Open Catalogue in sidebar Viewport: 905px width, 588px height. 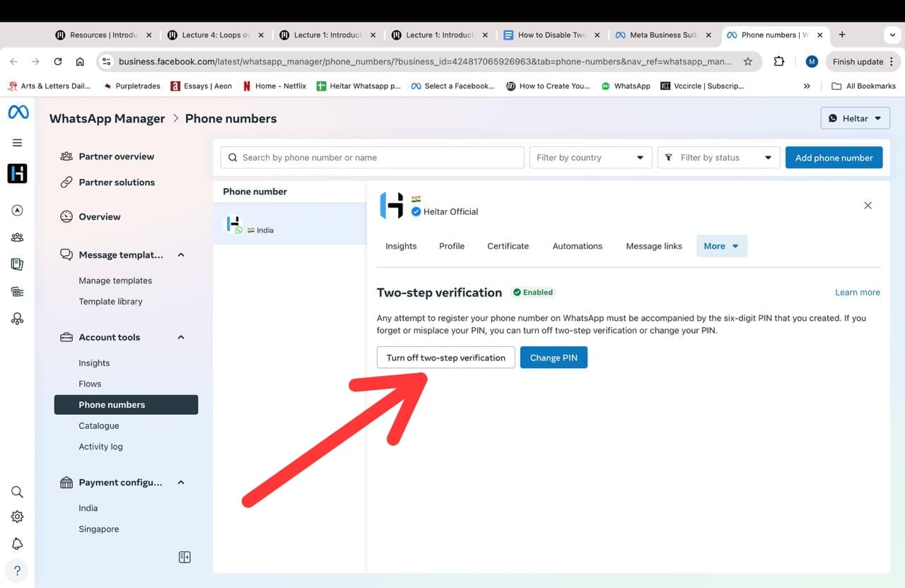point(99,425)
